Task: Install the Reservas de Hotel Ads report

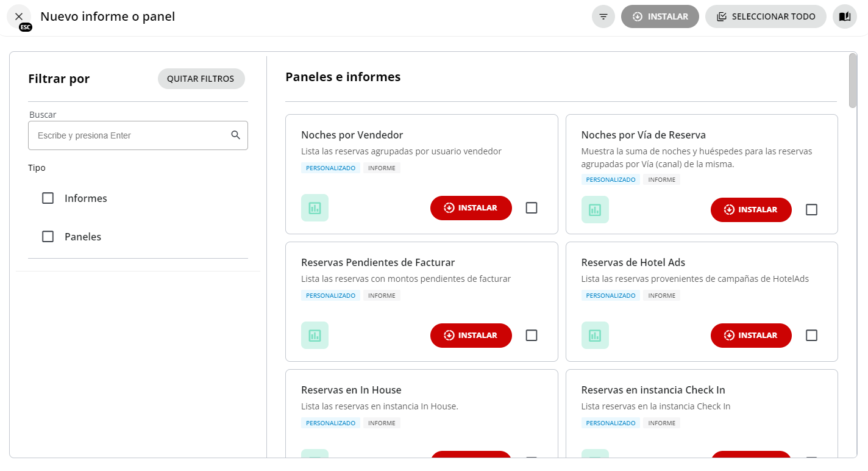Action: point(751,335)
